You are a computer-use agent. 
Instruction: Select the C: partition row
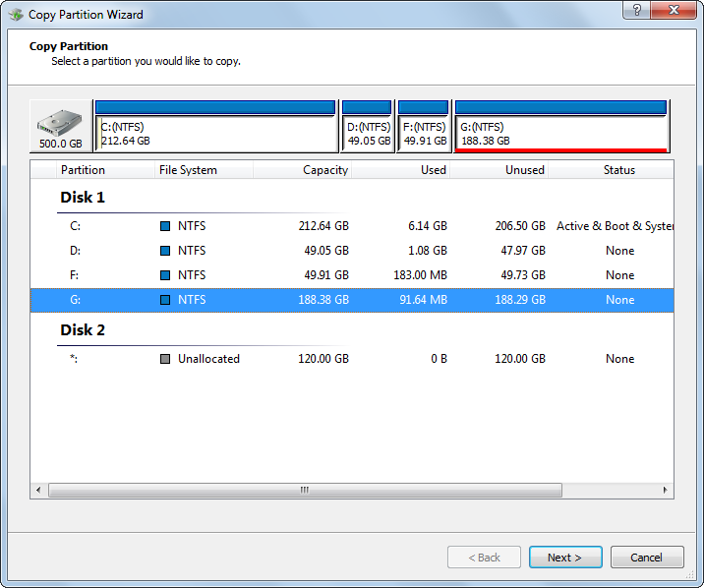352,226
